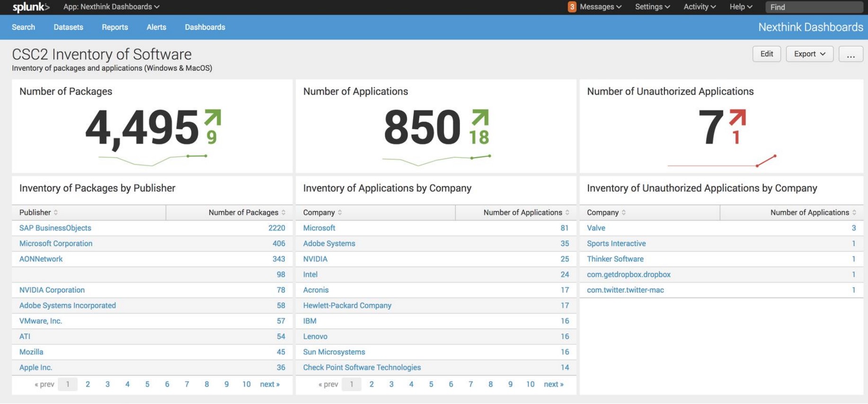Screen dimensions: 868x404
Task: Open the SAP BusinessObjects publisher link
Action: point(55,228)
